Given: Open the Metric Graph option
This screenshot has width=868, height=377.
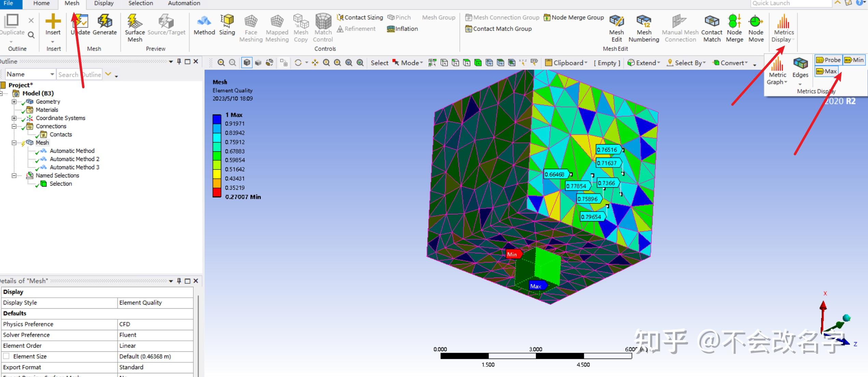Looking at the screenshot, I should point(777,71).
